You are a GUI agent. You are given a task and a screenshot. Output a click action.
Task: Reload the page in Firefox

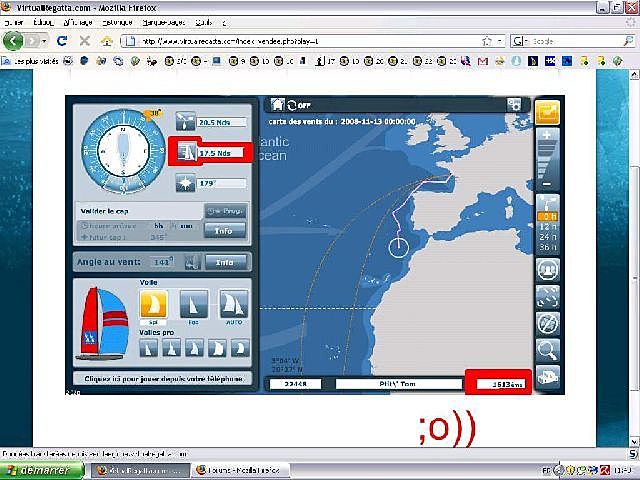(62, 41)
